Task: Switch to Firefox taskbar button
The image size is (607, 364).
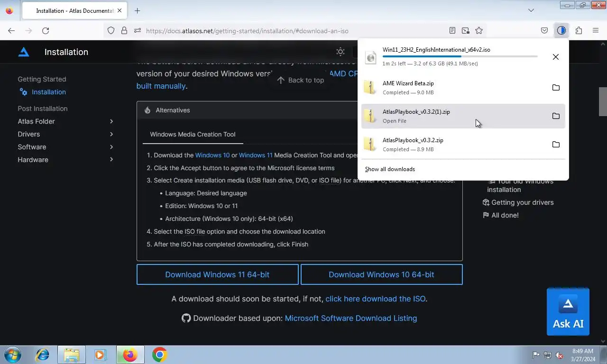Action: pos(130,355)
